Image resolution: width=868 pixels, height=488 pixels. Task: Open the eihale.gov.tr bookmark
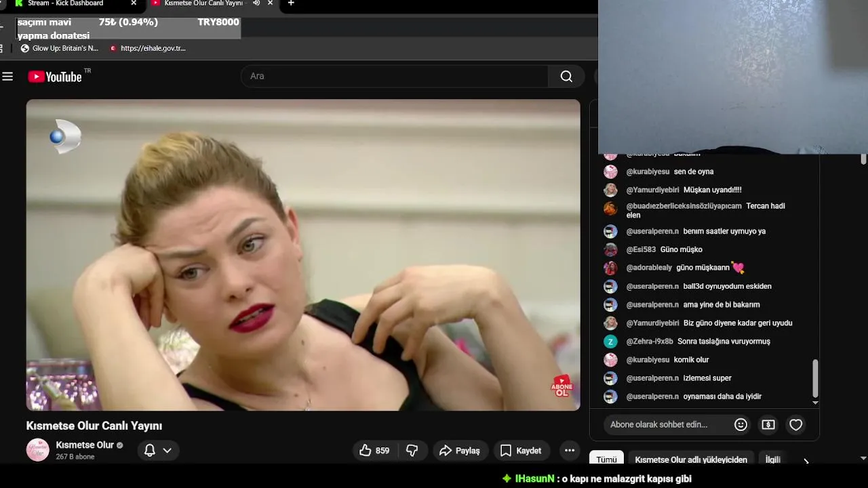click(x=148, y=49)
